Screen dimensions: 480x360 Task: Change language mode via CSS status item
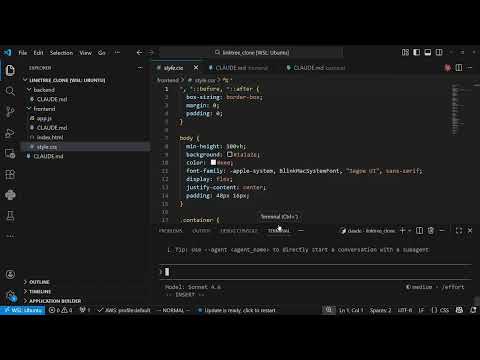444,310
